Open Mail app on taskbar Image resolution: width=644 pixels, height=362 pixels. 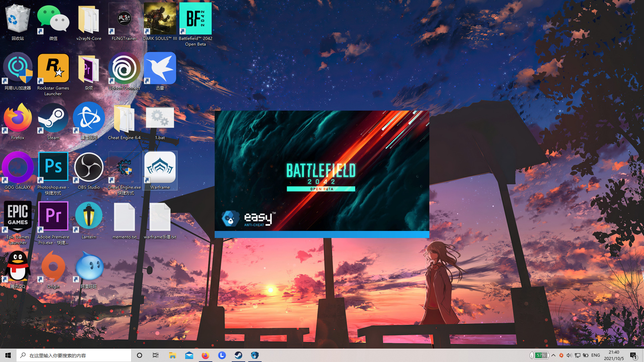(189, 355)
